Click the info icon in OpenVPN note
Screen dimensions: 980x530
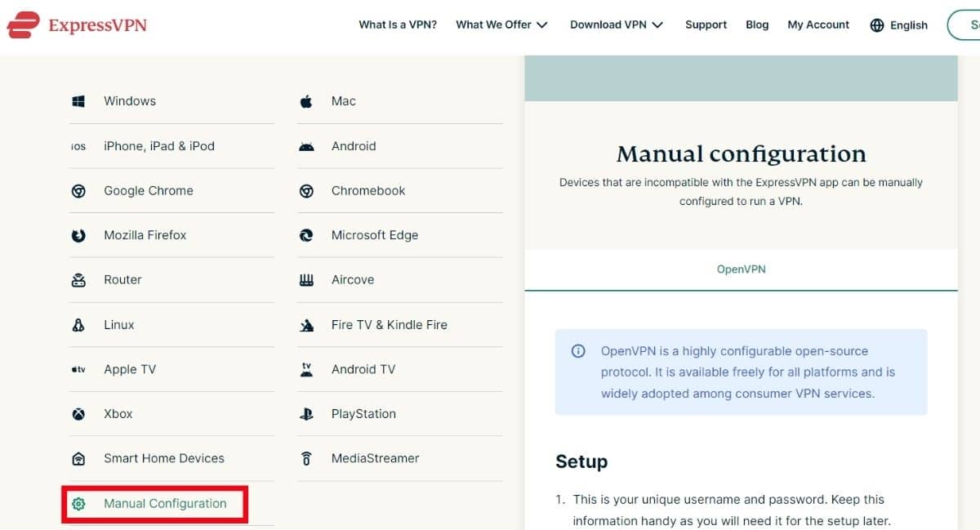click(x=578, y=351)
